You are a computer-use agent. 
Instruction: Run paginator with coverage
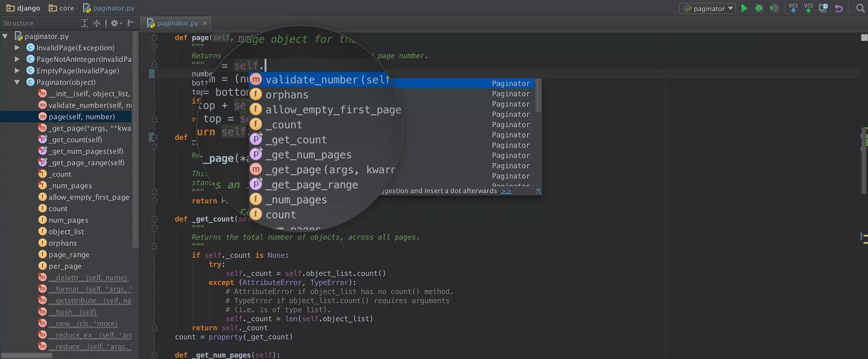click(774, 8)
